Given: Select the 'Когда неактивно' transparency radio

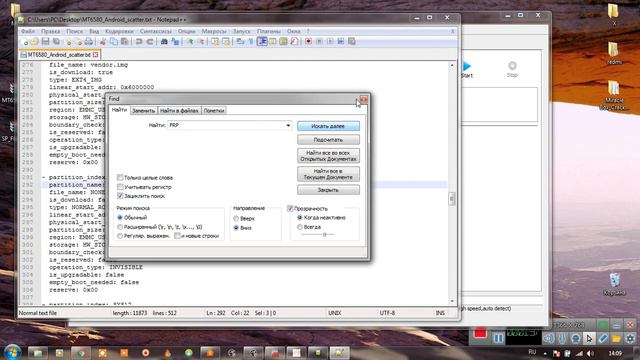Looking at the screenshot, I should click(300, 218).
